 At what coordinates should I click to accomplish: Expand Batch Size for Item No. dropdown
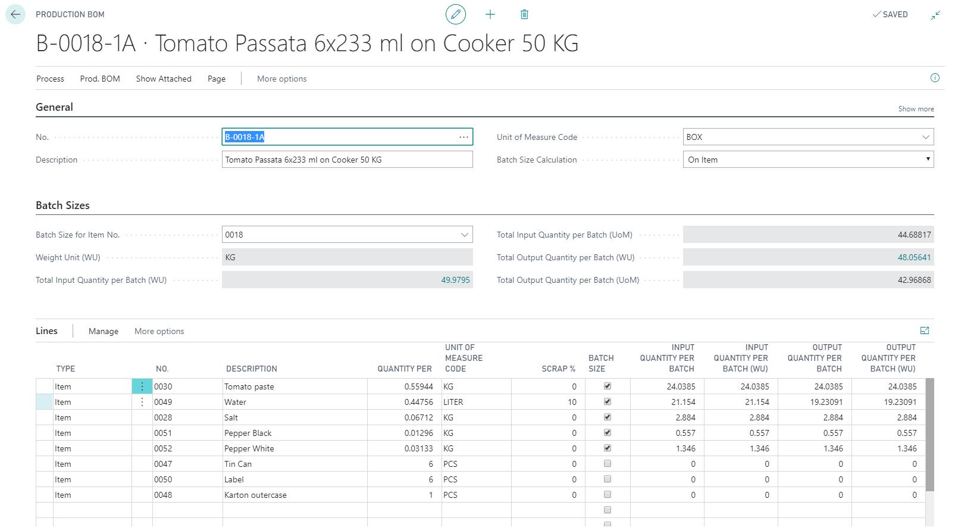(464, 235)
